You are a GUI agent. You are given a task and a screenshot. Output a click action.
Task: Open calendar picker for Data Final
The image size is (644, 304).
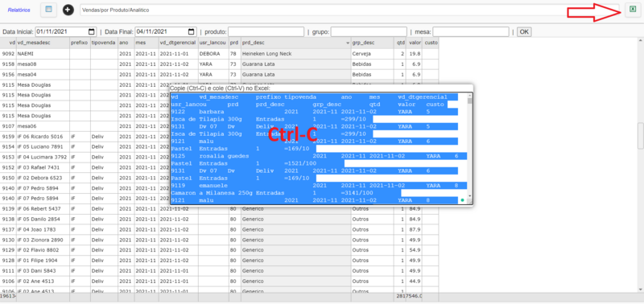191,31
